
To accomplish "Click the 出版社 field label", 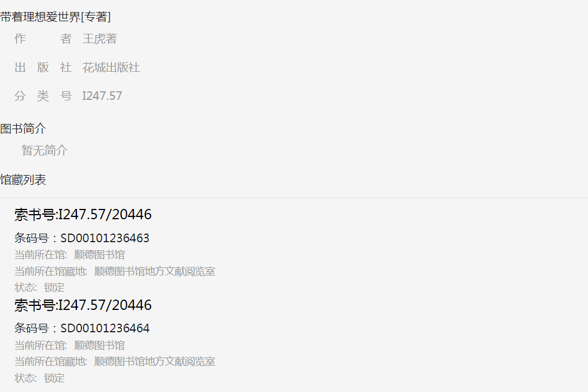I will click(43, 68).
